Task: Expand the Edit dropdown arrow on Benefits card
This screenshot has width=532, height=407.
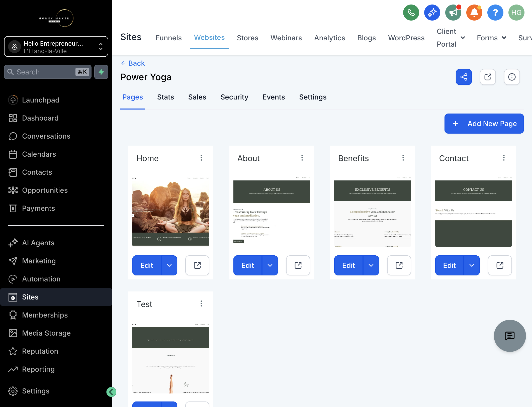Action: pyautogui.click(x=371, y=265)
